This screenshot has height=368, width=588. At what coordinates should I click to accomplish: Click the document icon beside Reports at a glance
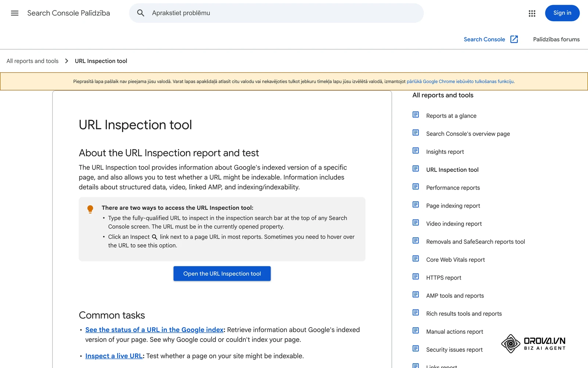click(416, 115)
